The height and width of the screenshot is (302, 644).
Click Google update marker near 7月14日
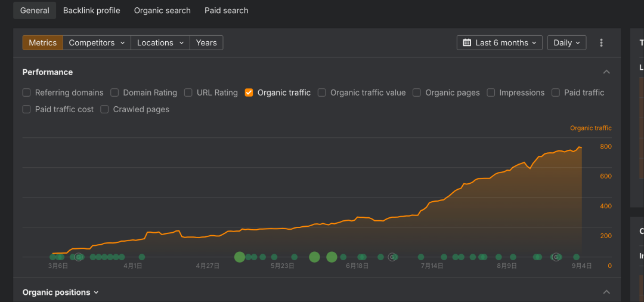392,257
